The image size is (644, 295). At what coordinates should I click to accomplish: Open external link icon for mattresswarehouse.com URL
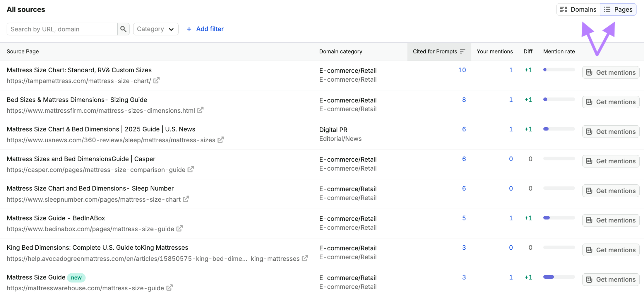(169, 288)
